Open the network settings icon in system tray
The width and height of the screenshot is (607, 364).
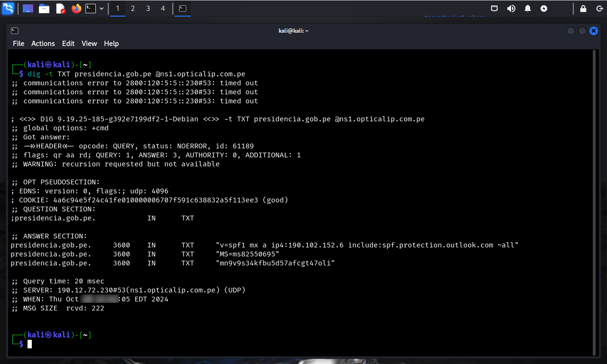(x=494, y=8)
